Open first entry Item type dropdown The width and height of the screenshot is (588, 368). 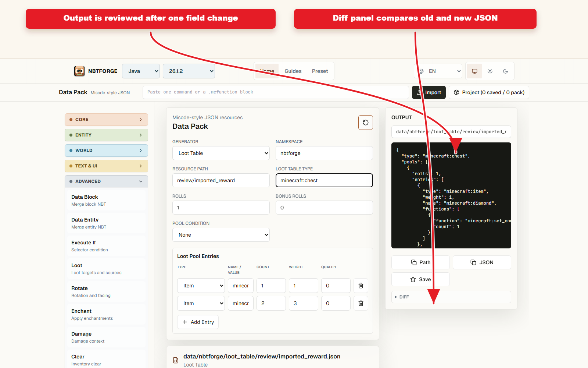(201, 286)
